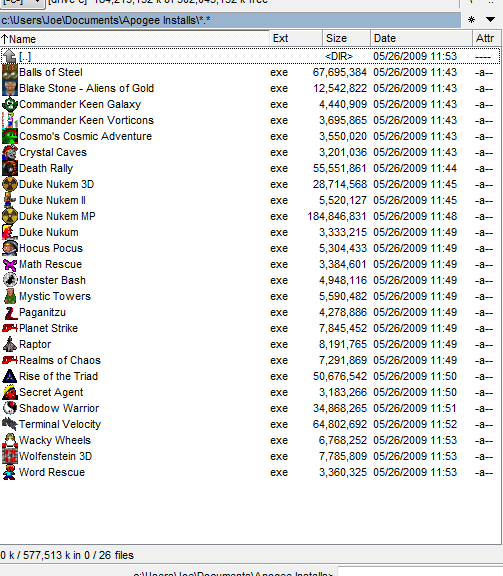The image size is (503, 576).
Task: Click the Wolfenstein 3D file icon
Action: (10, 457)
